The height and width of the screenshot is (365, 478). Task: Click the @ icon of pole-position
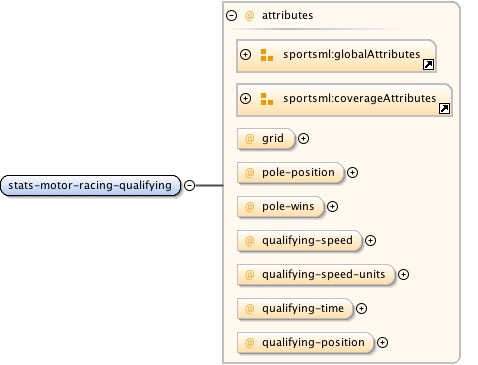[249, 173]
